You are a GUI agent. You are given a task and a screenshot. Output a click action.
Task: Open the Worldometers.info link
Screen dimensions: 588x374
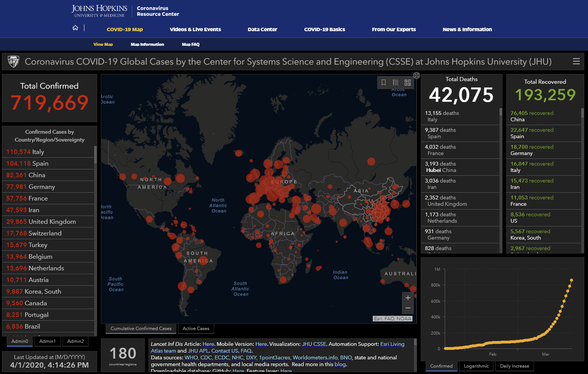[315, 357]
